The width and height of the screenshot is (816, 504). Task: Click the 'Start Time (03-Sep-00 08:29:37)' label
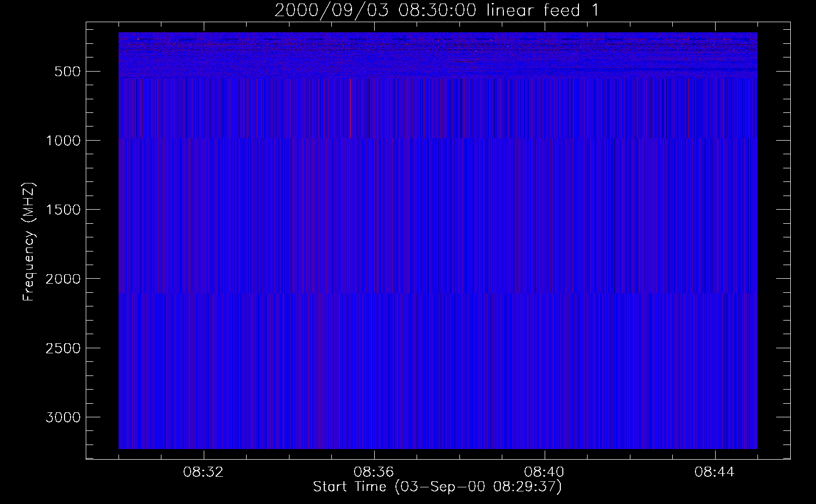tap(437, 487)
